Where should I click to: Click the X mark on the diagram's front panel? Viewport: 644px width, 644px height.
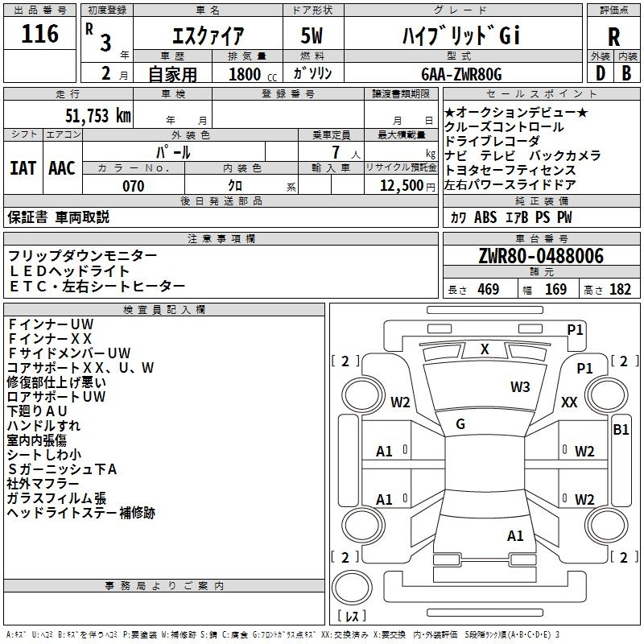[485, 349]
